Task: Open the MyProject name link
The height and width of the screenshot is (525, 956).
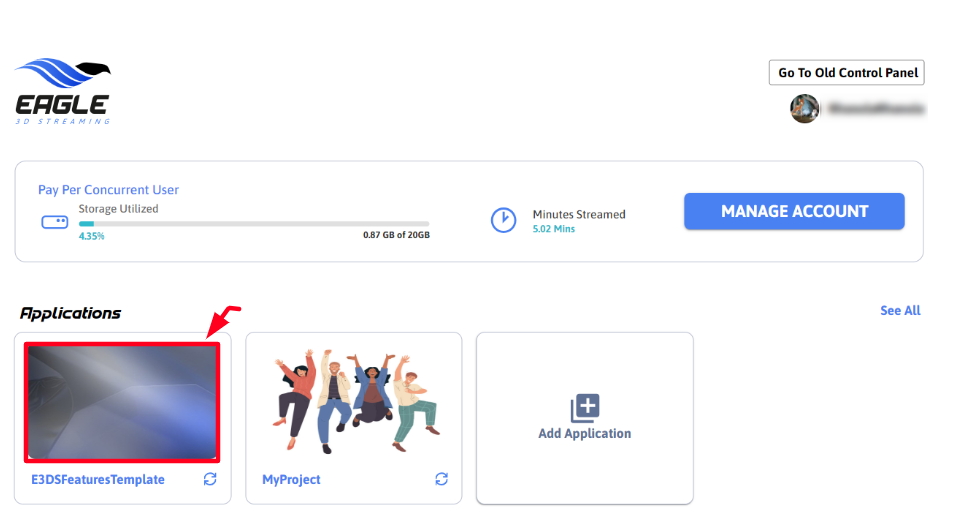Action: pyautogui.click(x=291, y=480)
